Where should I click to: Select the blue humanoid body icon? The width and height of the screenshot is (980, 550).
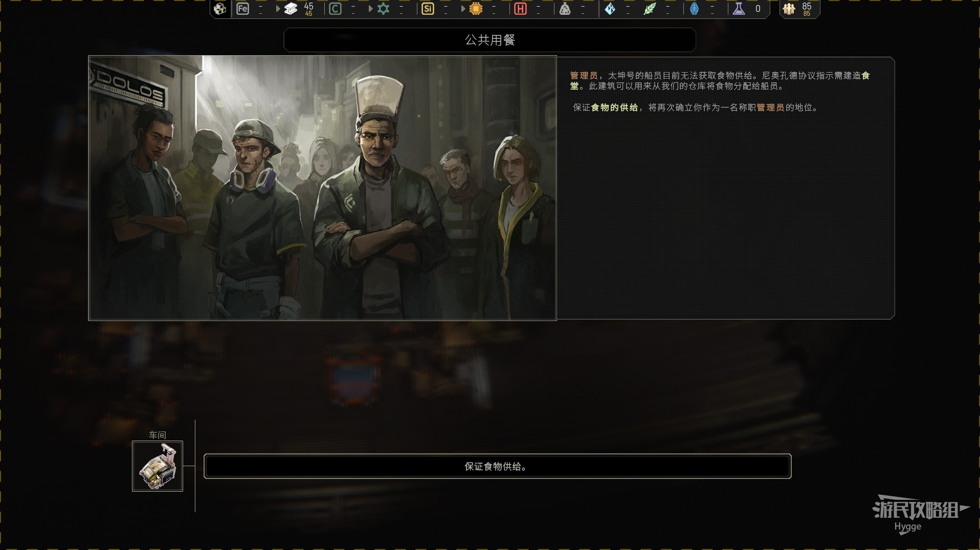694,9
